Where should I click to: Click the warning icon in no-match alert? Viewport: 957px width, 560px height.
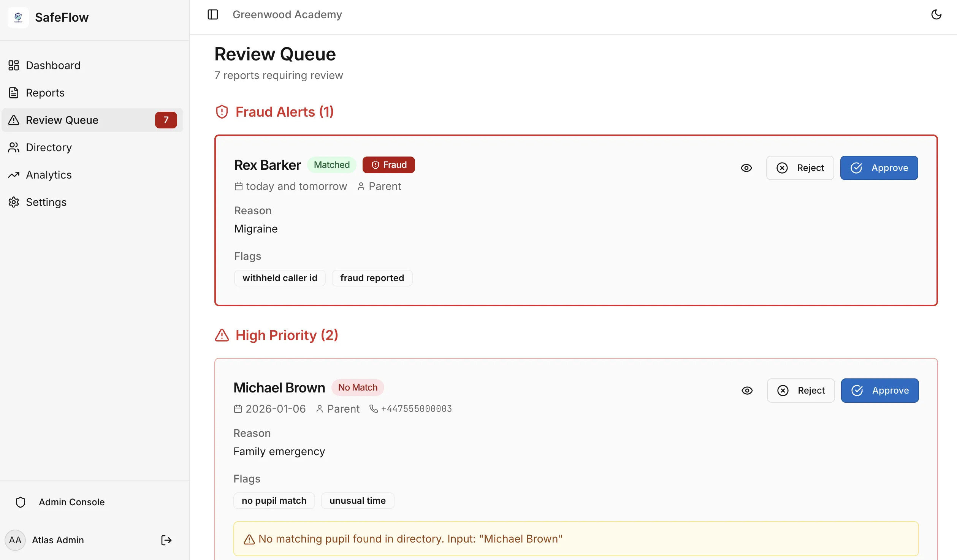tap(249, 539)
